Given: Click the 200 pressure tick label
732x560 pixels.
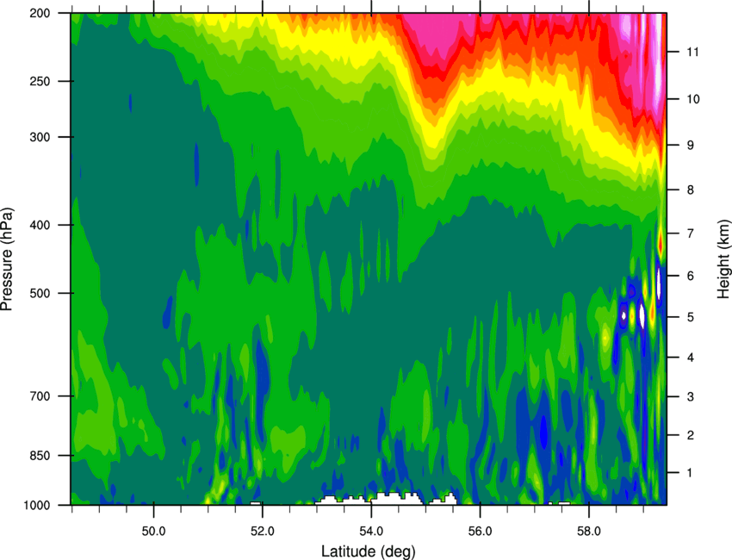Looking at the screenshot, I should click(40, 13).
